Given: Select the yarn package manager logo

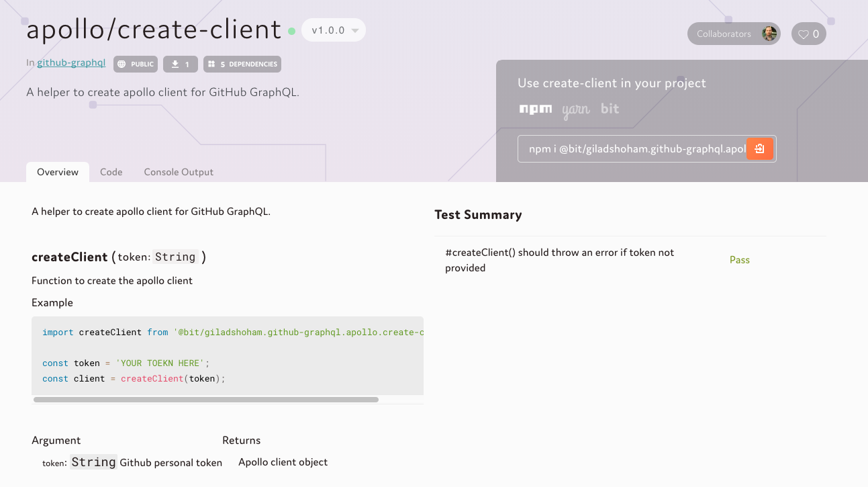Looking at the screenshot, I should tap(576, 110).
